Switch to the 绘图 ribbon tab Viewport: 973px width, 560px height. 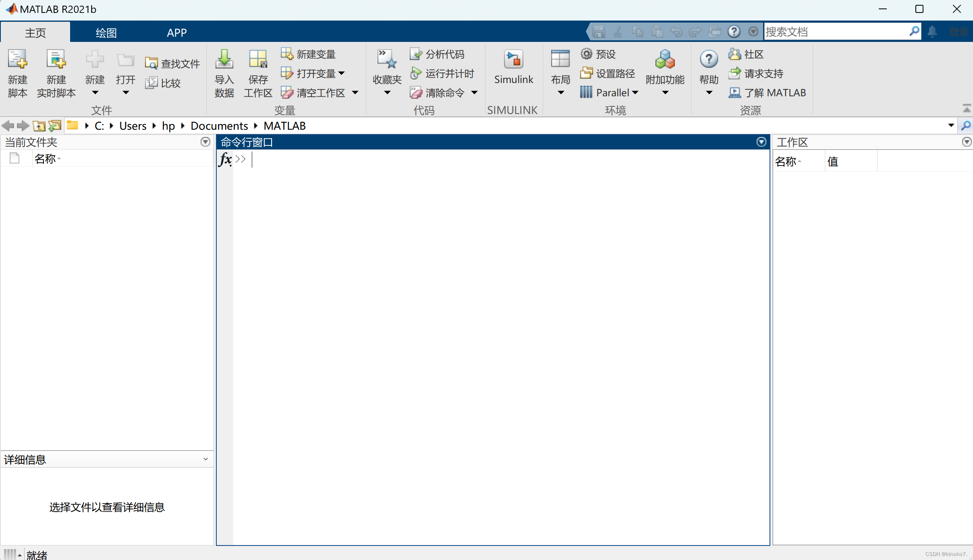106,32
